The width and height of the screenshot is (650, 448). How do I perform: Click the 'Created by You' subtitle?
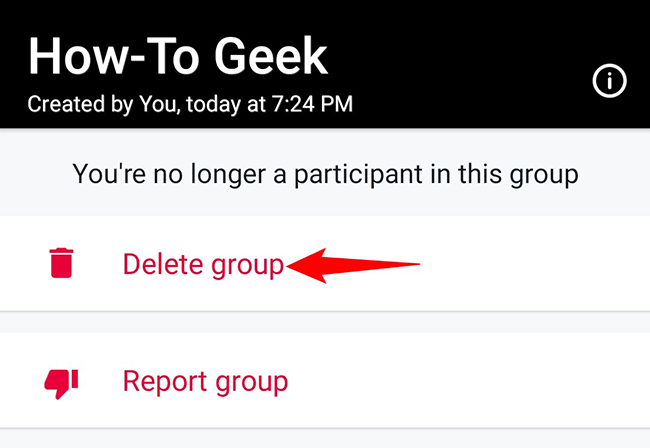point(189,103)
